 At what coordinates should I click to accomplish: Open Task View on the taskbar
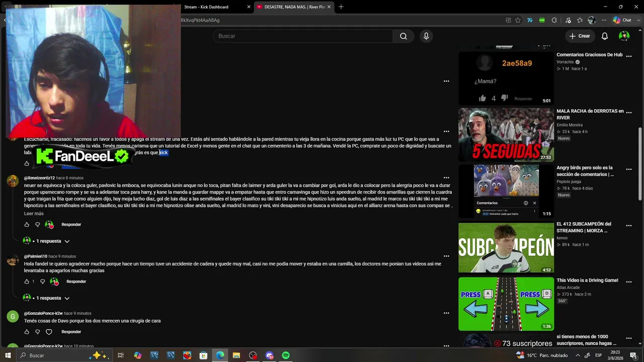click(121, 355)
